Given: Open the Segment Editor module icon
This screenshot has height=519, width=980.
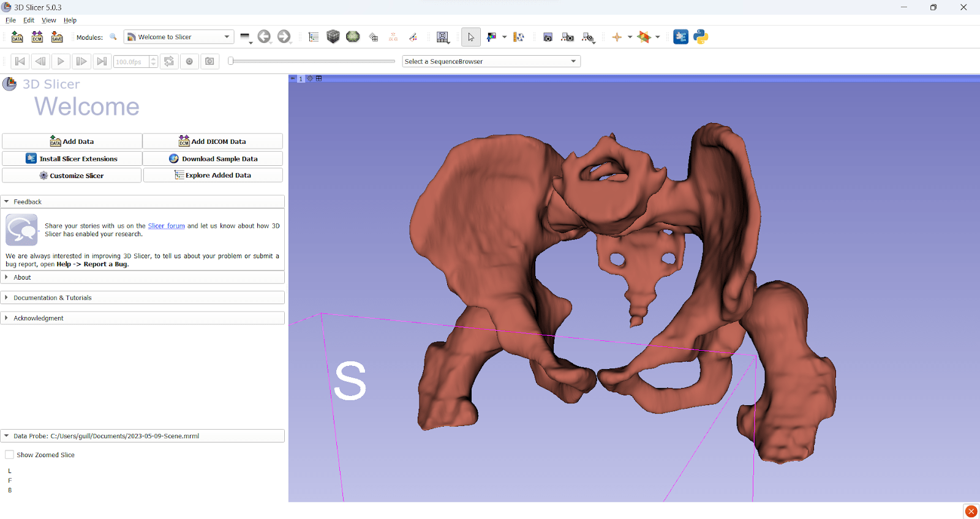Looking at the screenshot, I should (x=413, y=37).
